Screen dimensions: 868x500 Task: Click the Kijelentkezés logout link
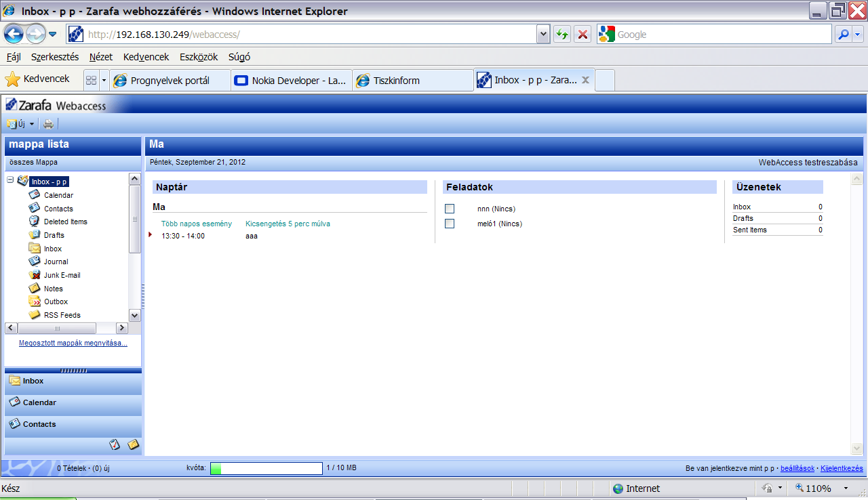842,468
